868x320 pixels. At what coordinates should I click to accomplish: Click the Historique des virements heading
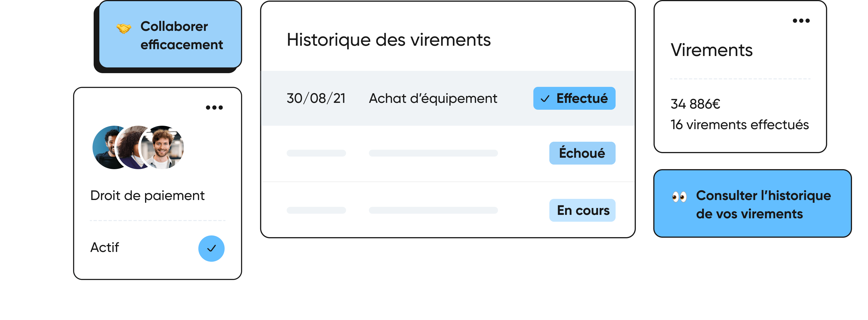(389, 40)
